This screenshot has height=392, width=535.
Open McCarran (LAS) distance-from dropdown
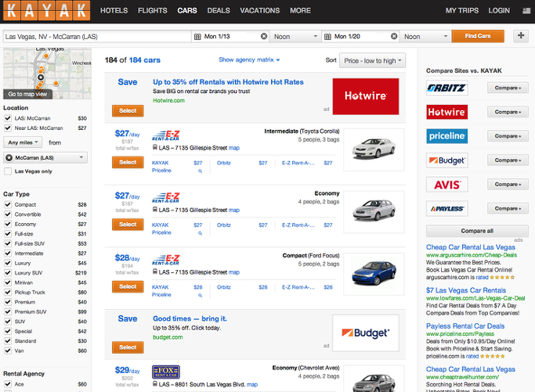(x=45, y=157)
